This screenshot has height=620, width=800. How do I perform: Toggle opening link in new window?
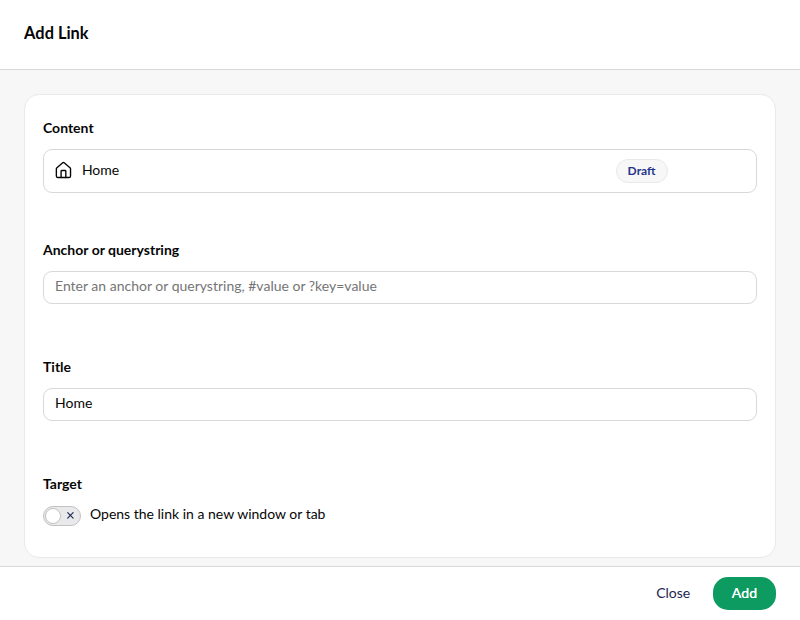[62, 515]
